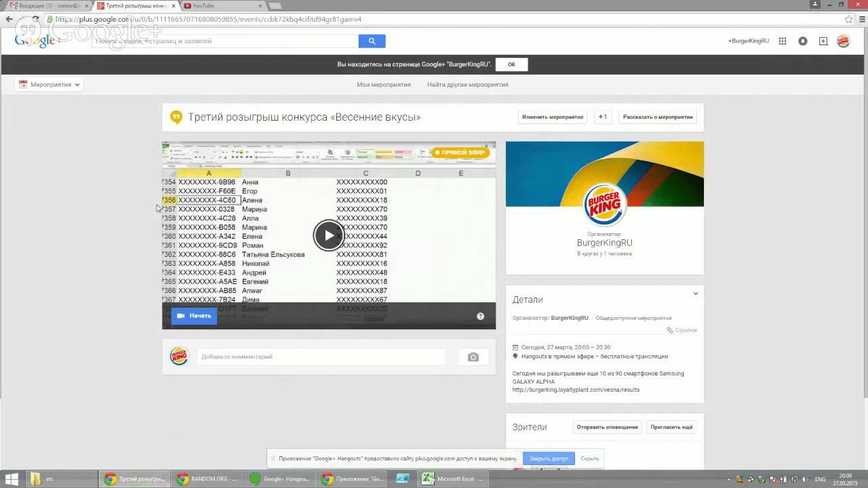Open Google+ Hangouts taskbar item
868x488 pixels.
(279, 479)
